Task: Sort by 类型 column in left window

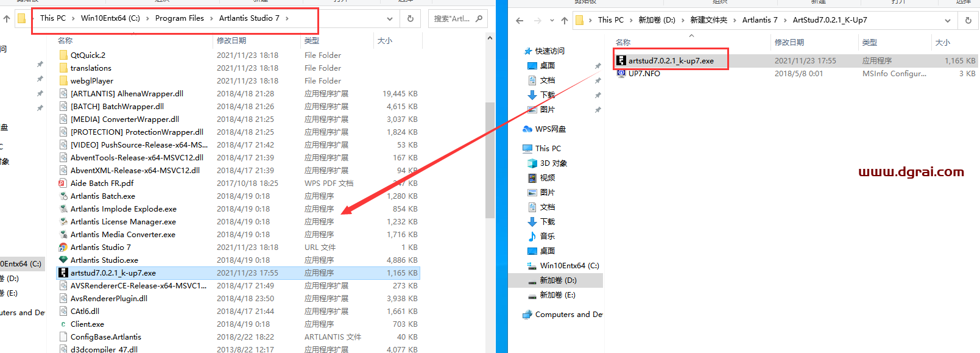Action: click(x=312, y=40)
